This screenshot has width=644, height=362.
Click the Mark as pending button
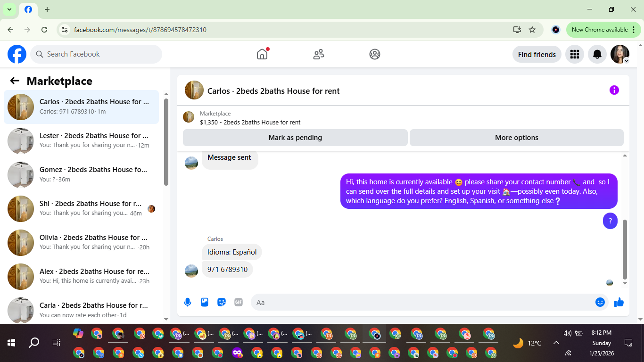click(295, 138)
